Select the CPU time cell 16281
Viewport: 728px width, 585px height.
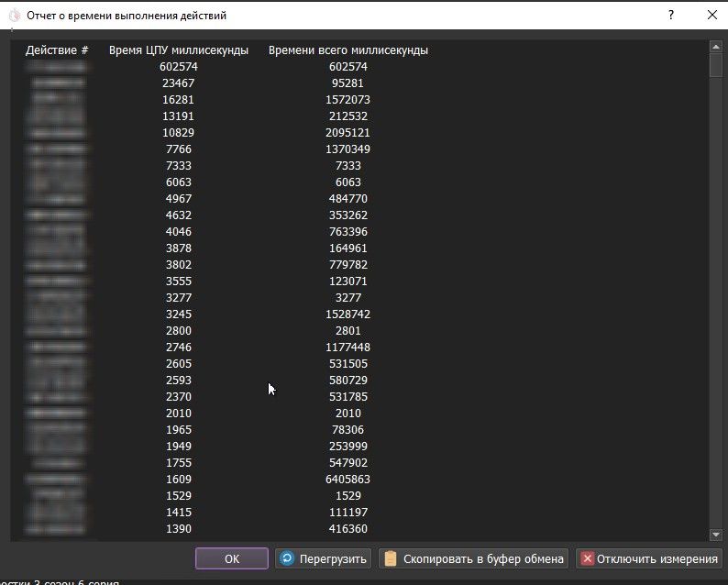pyautogui.click(x=179, y=100)
